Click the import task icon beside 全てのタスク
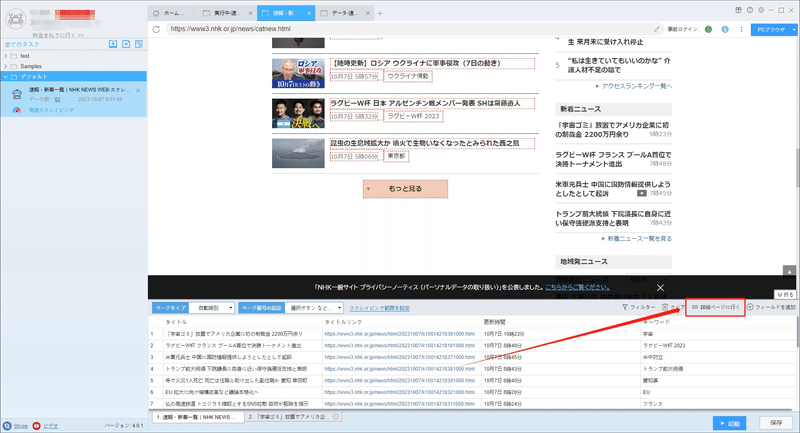 [113, 44]
